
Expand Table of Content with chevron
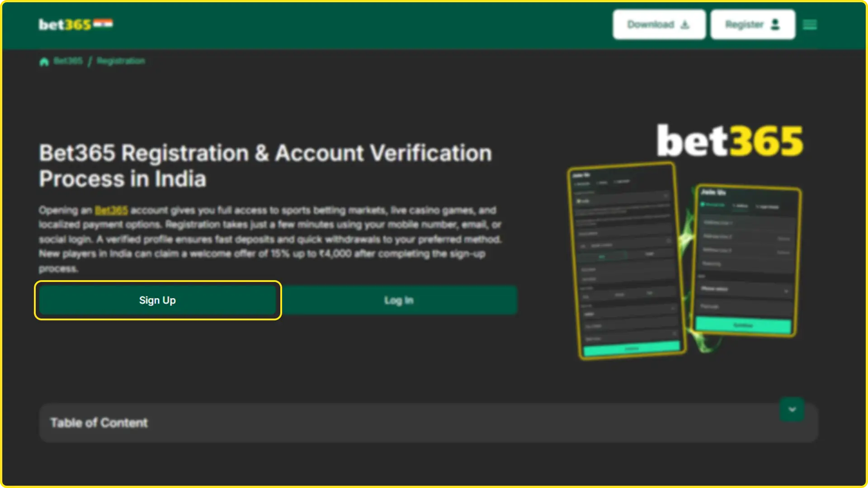point(792,409)
